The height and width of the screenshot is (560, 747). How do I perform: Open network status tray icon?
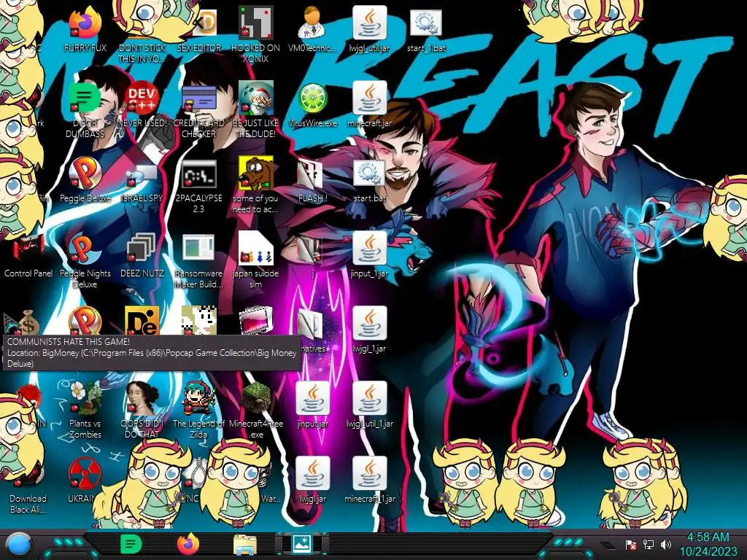tap(649, 544)
